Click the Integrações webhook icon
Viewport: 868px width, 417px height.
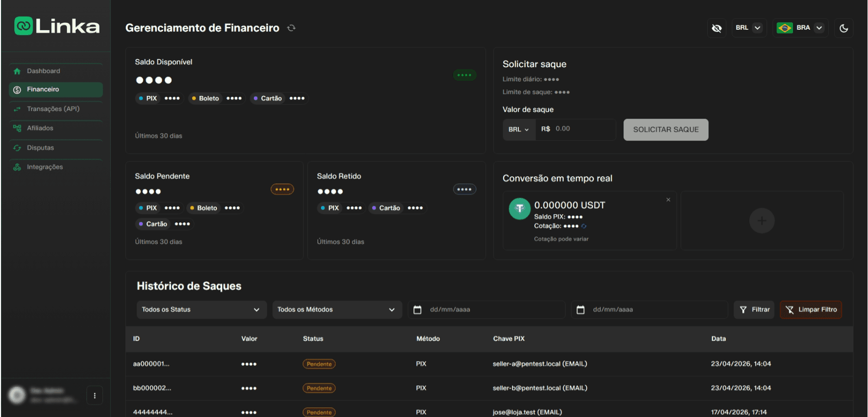click(17, 167)
